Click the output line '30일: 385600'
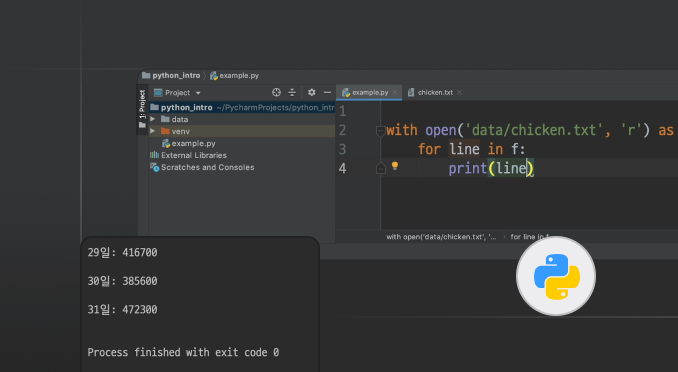 tap(122, 281)
